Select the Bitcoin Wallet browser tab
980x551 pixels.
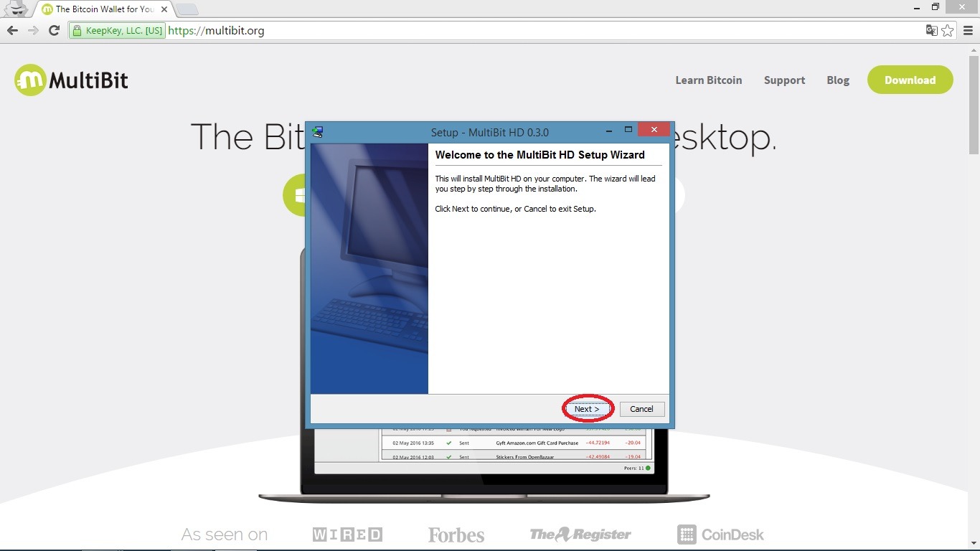100,9
